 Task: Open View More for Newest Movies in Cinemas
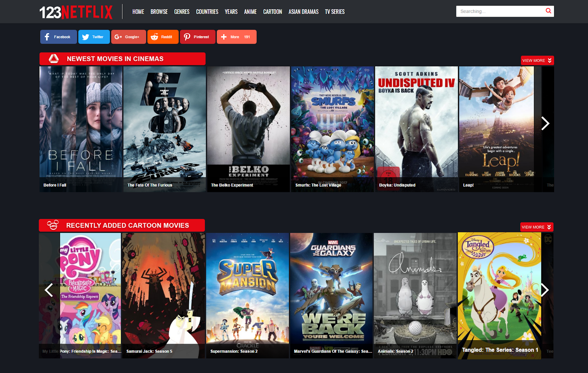coord(537,60)
